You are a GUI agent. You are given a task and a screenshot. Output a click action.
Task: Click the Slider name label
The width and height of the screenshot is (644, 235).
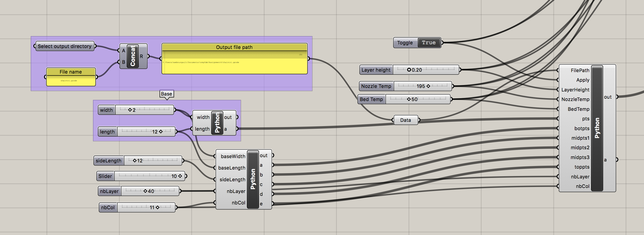105,176
